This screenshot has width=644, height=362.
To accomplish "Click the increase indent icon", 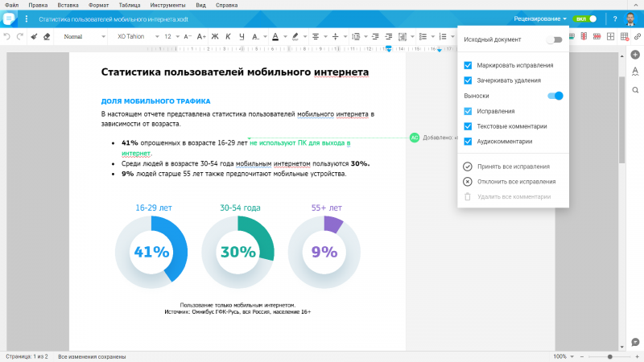I will tap(389, 36).
